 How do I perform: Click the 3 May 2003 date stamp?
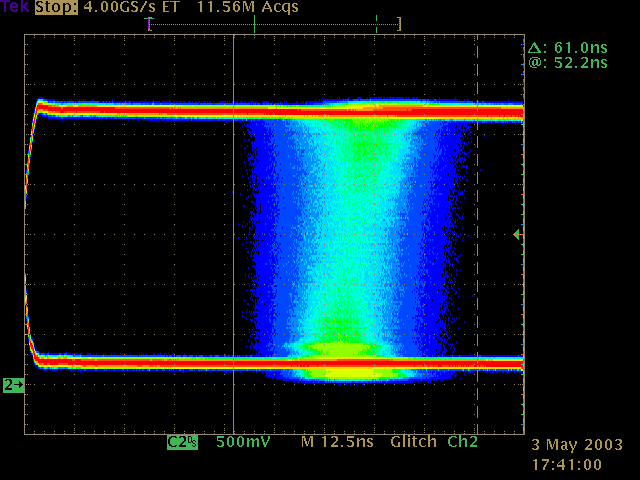coord(577,445)
